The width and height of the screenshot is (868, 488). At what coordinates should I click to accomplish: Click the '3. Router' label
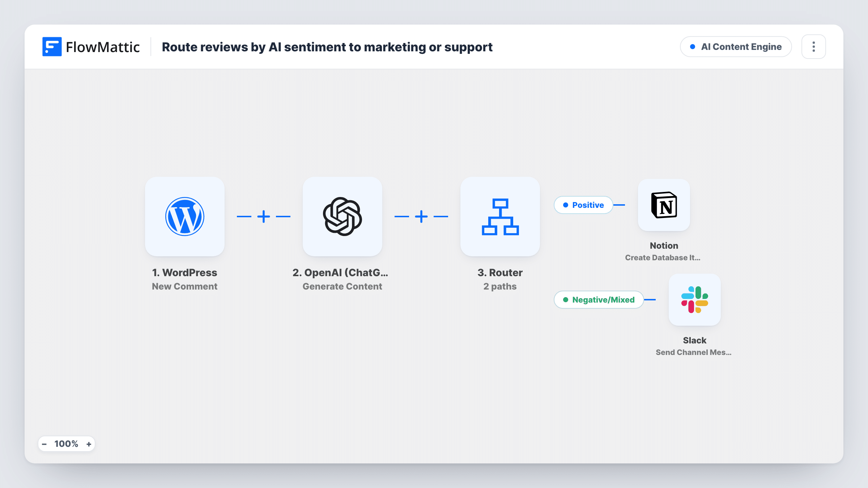pos(500,273)
